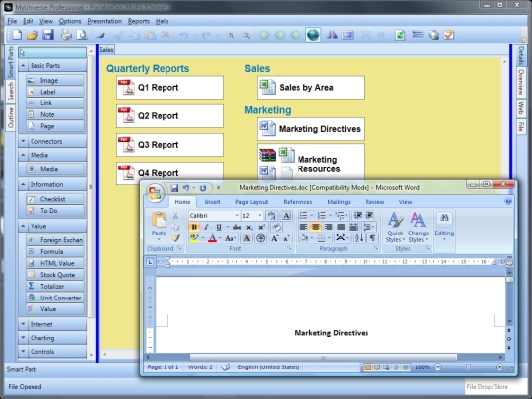Image resolution: width=532 pixels, height=399 pixels.
Task: Open the Sales by Area spreadsheet item
Action: [310, 88]
